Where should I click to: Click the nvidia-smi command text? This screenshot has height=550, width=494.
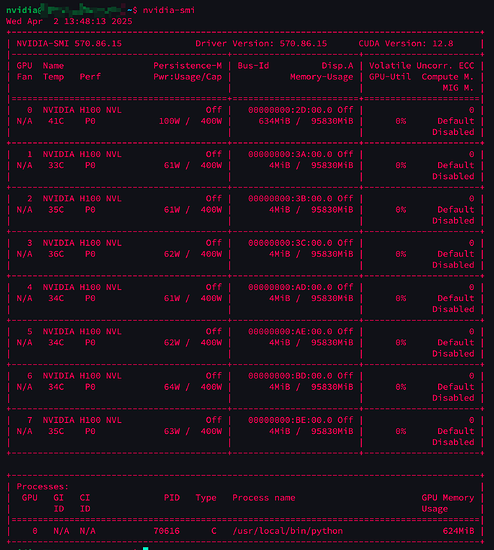[169, 10]
